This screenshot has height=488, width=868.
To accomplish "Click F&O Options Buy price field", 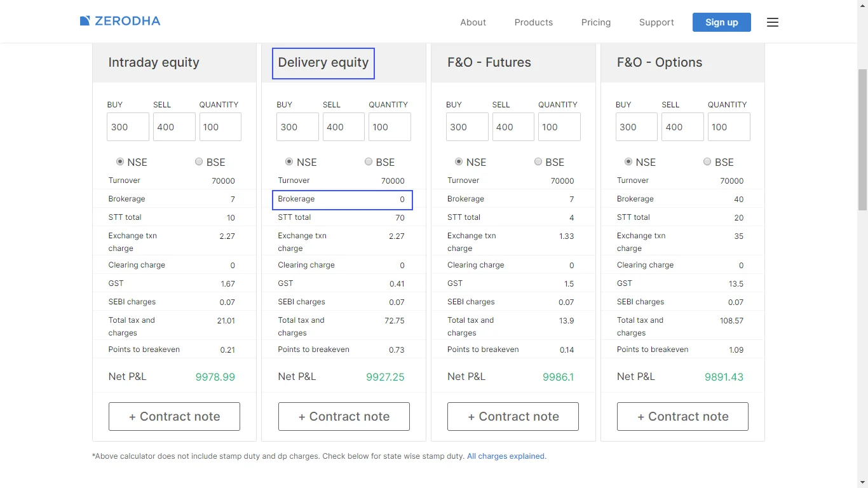I will [637, 127].
